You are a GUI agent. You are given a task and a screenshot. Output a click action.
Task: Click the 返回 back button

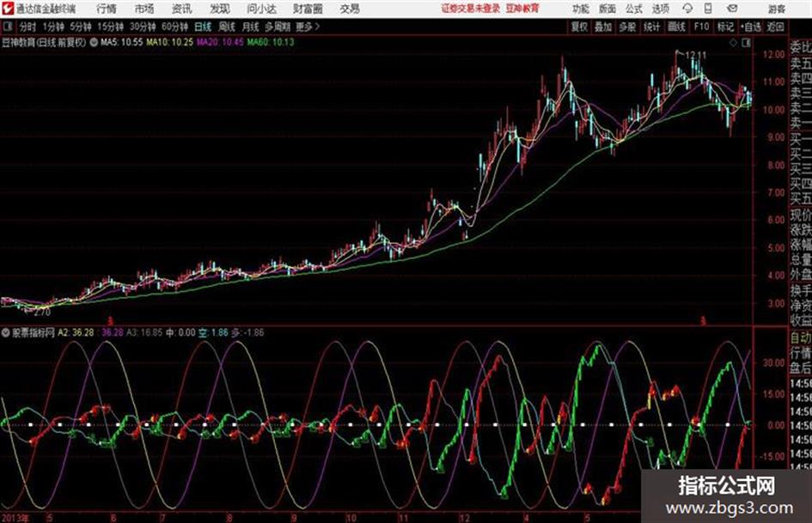pos(775,27)
